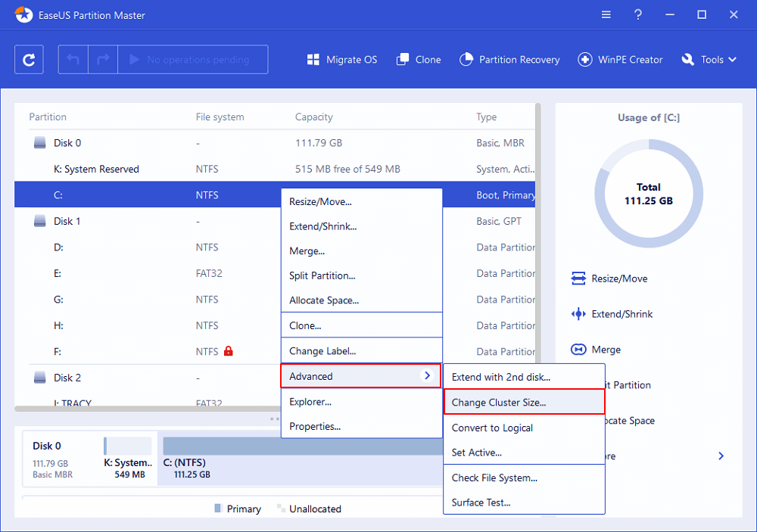Click the redo arrow button
This screenshot has height=532, width=757.
click(x=103, y=60)
